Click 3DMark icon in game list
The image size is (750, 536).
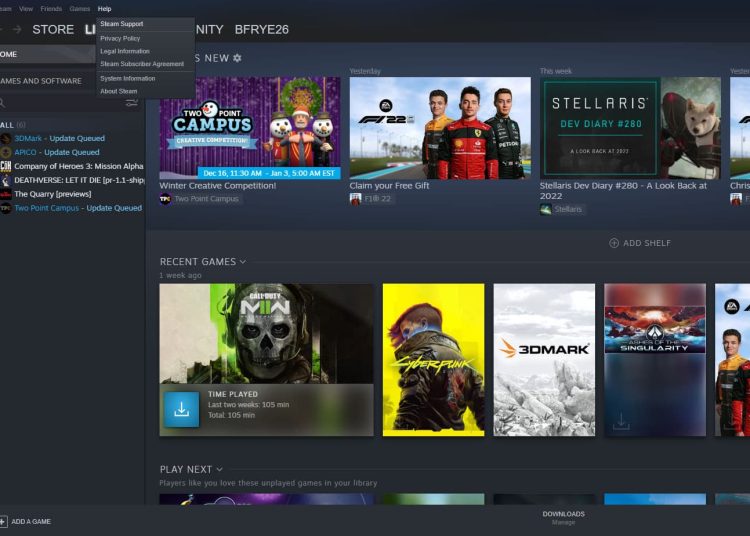point(6,139)
